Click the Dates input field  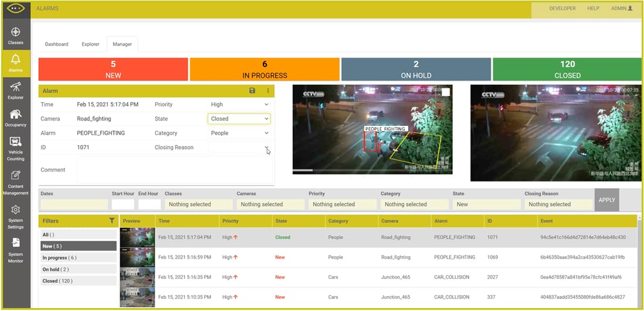point(74,204)
